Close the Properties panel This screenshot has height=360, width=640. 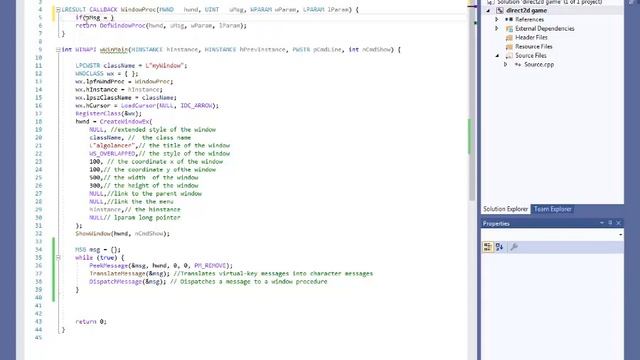point(619,223)
